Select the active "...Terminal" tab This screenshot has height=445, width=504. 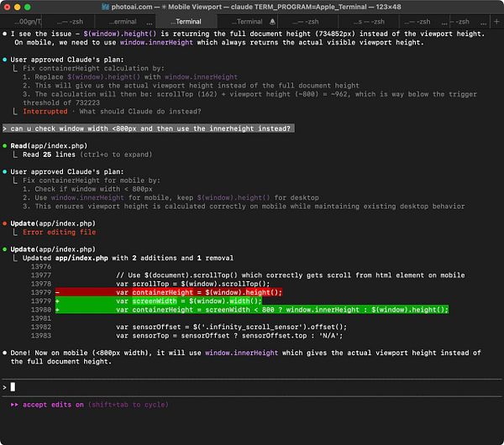(186, 22)
